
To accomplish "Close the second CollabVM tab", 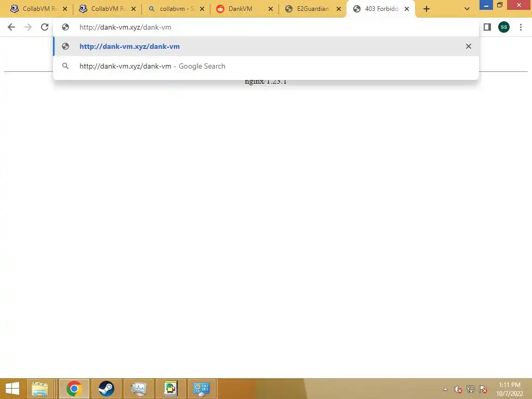I will pyautogui.click(x=134, y=9).
